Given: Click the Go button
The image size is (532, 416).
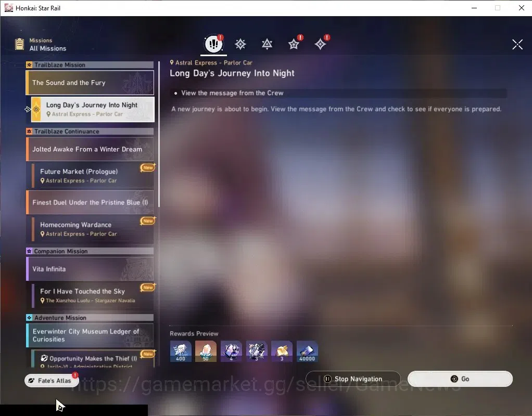Looking at the screenshot, I should coord(460,379).
